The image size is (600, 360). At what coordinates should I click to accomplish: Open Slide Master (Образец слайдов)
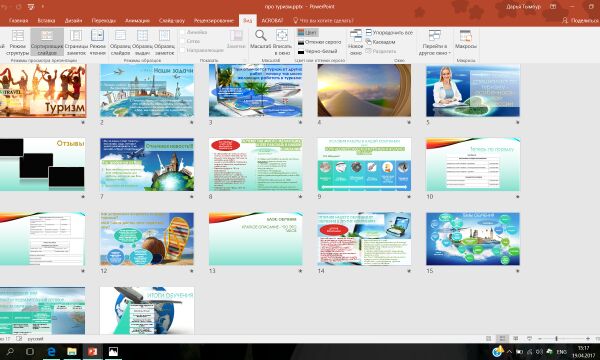pyautogui.click(x=120, y=42)
